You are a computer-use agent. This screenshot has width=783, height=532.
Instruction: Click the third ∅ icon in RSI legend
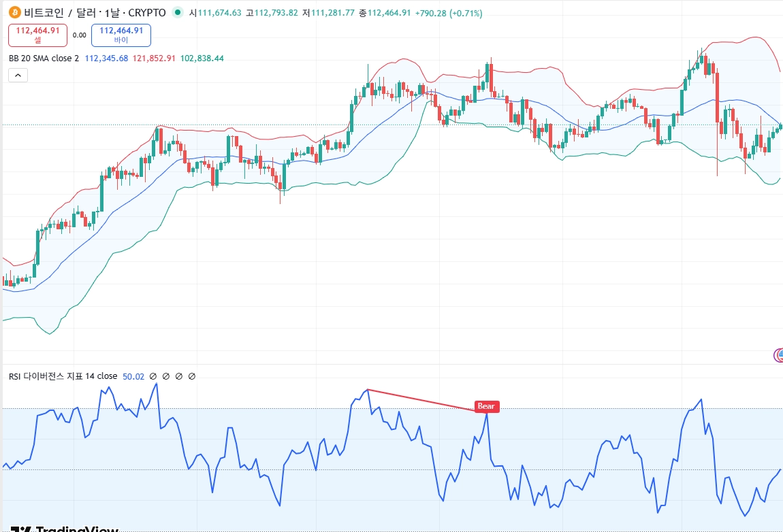179,376
